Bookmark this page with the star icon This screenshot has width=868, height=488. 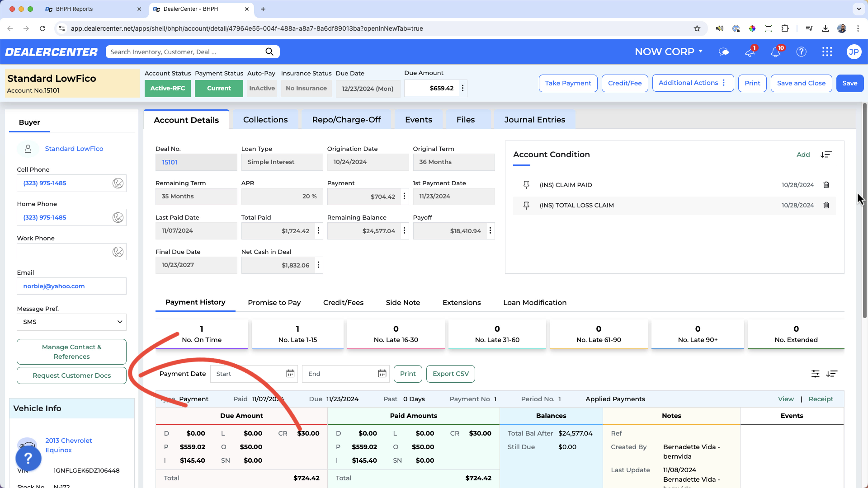(697, 28)
